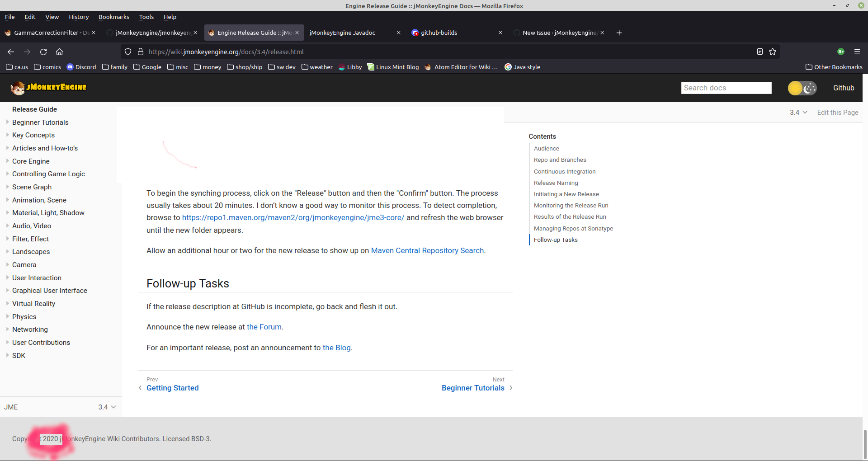Toggle the light/dark theme switch
Image resolution: width=868 pixels, height=461 pixels.
802,88
